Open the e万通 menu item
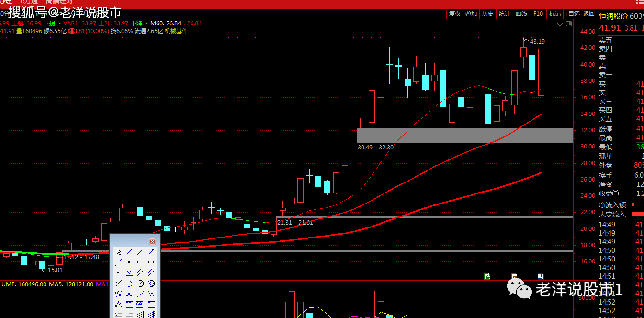 tap(29, 2)
